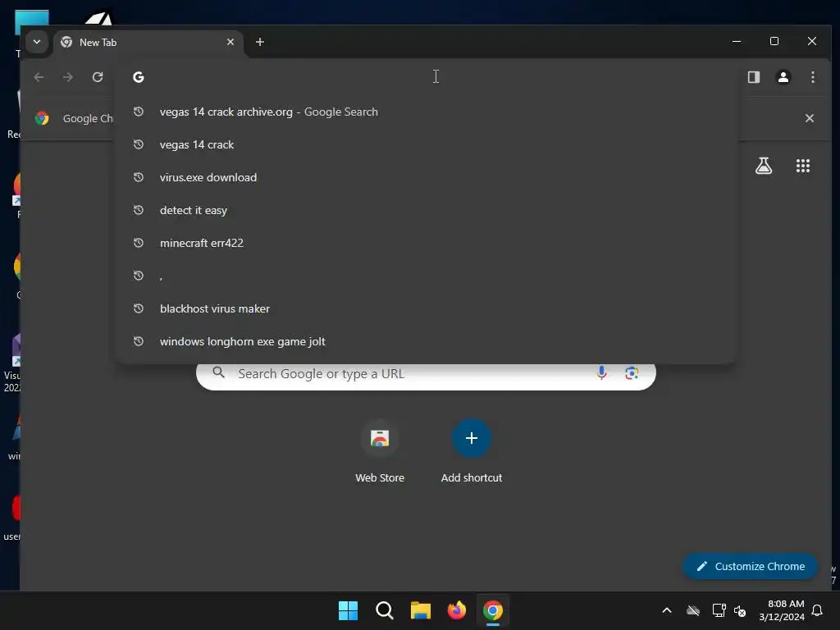Toggle the Chrome side panel
The image size is (840, 630).
754,77
